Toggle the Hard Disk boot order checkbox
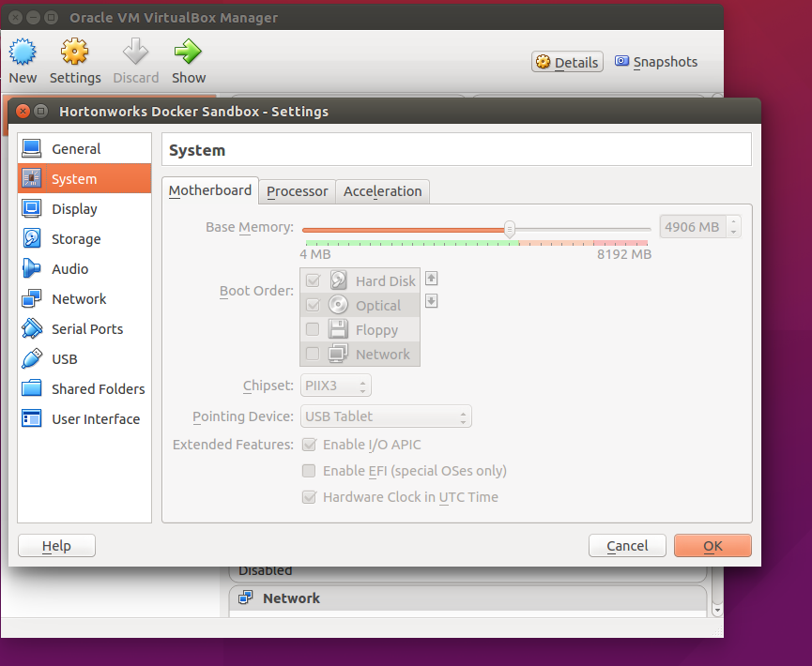 pos(313,280)
